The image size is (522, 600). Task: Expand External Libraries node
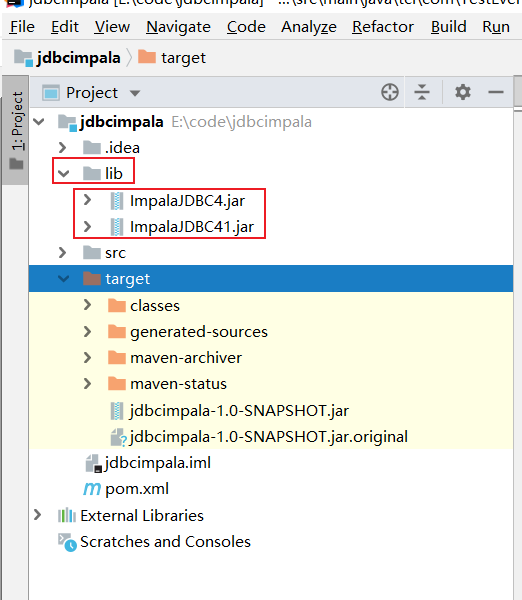pyautogui.click(x=38, y=515)
